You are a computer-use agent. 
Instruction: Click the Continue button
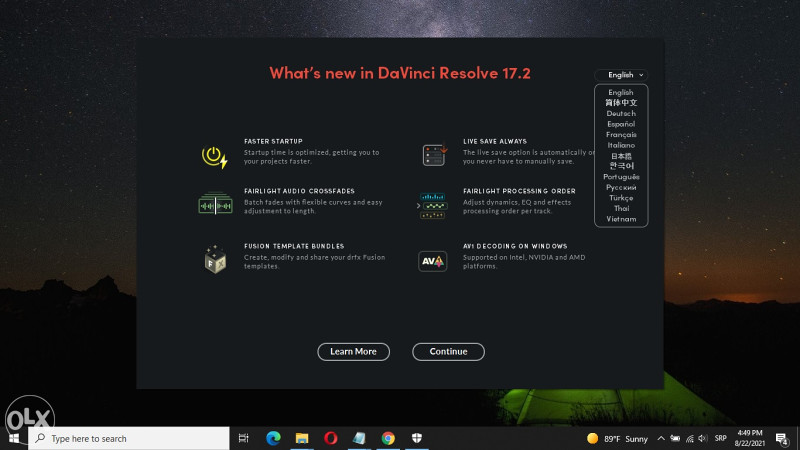click(448, 352)
